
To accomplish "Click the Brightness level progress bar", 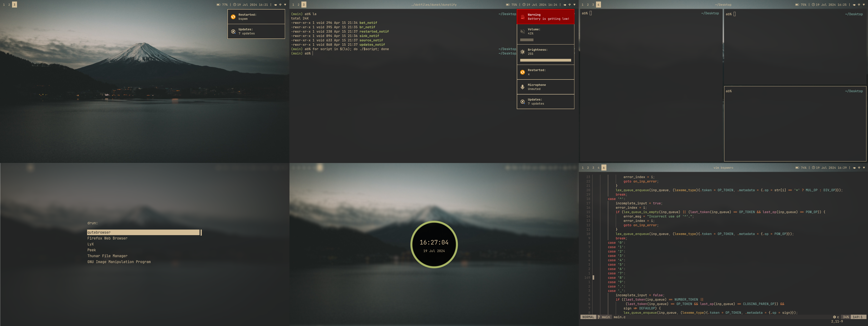I will (546, 60).
